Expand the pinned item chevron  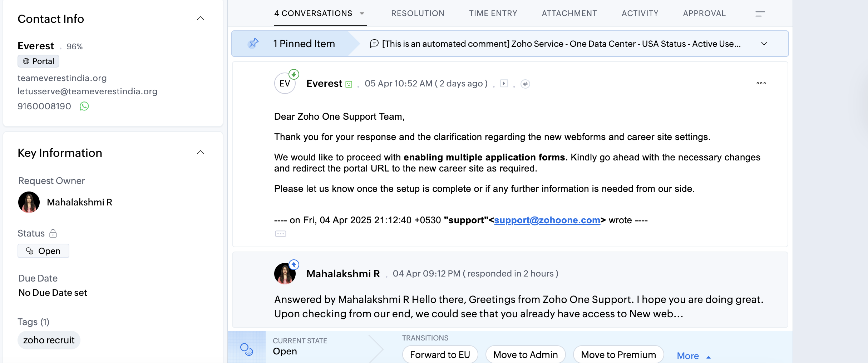[x=764, y=44]
